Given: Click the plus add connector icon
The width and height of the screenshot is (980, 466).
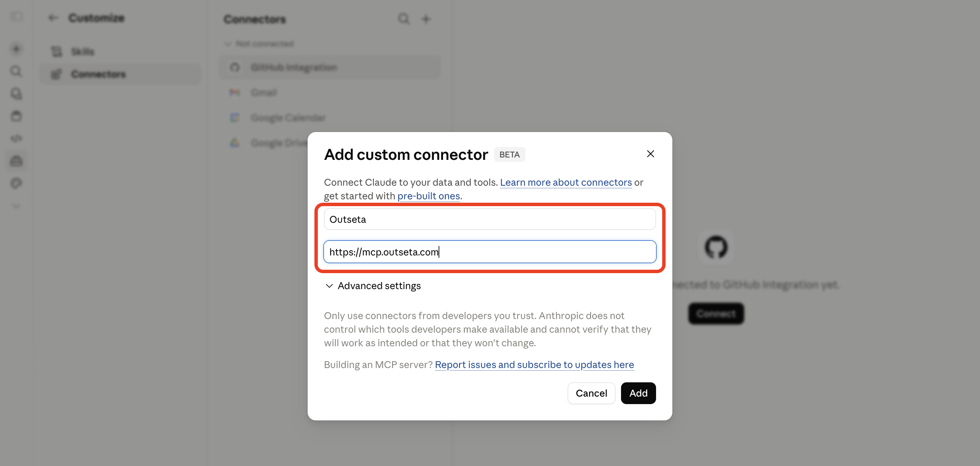Looking at the screenshot, I should 426,19.
